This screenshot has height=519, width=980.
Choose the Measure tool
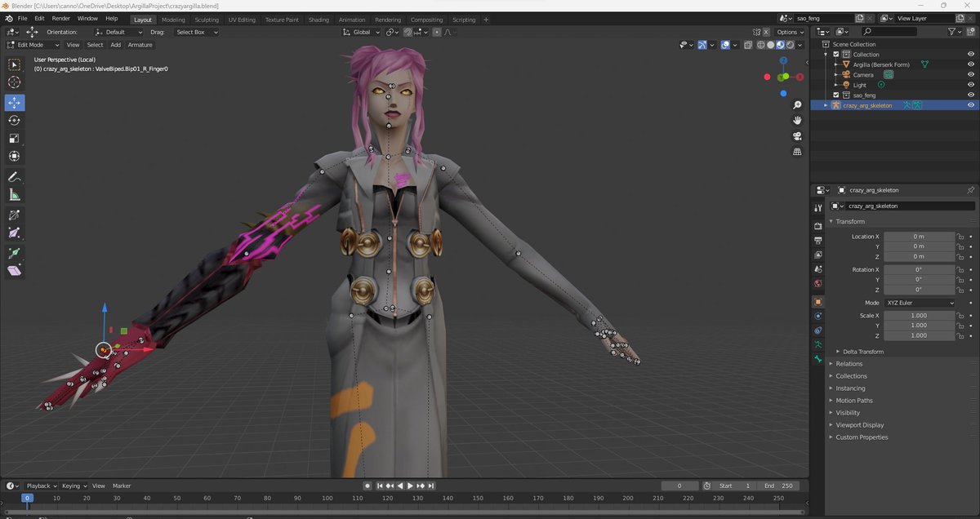point(15,195)
